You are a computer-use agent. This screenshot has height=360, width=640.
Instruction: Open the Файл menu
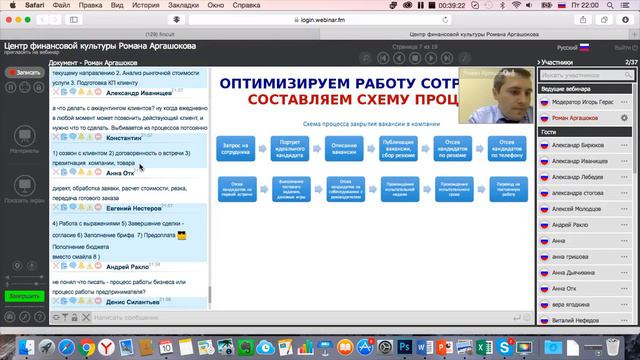pos(61,5)
